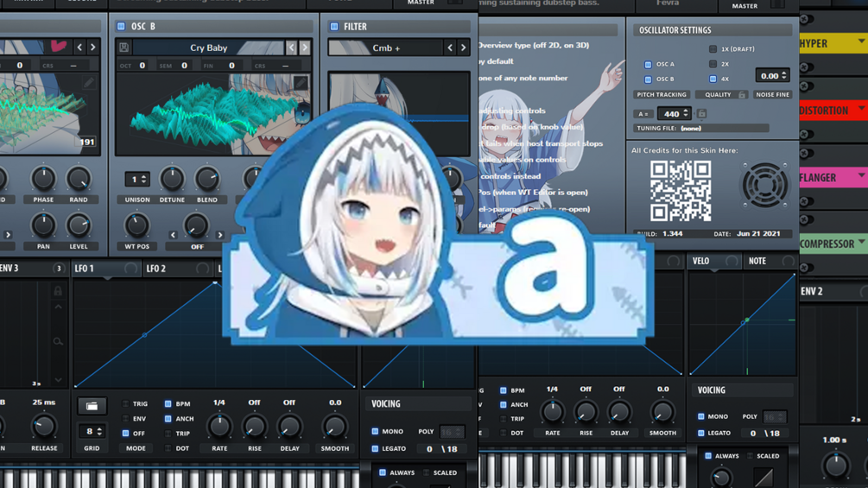The height and width of the screenshot is (488, 868).
Task: Click the envelope zoom magnifier icon
Action: coord(58,341)
